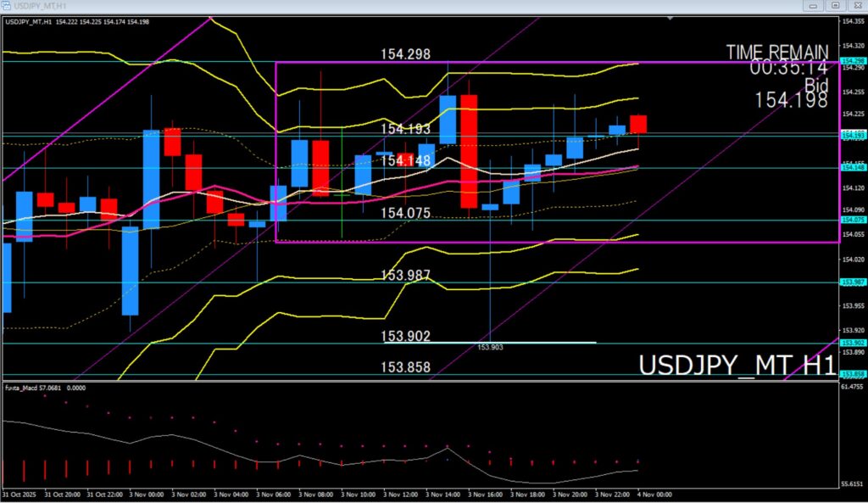Click the chart window icon in title bar
This screenshot has width=868, height=503.
click(x=7, y=6)
